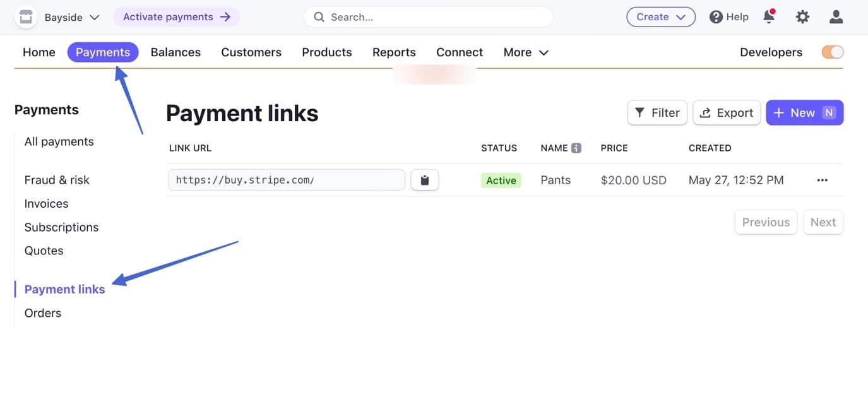Select Subscriptions in the sidebar
Viewport: 868px width, 409px height.
click(x=61, y=227)
